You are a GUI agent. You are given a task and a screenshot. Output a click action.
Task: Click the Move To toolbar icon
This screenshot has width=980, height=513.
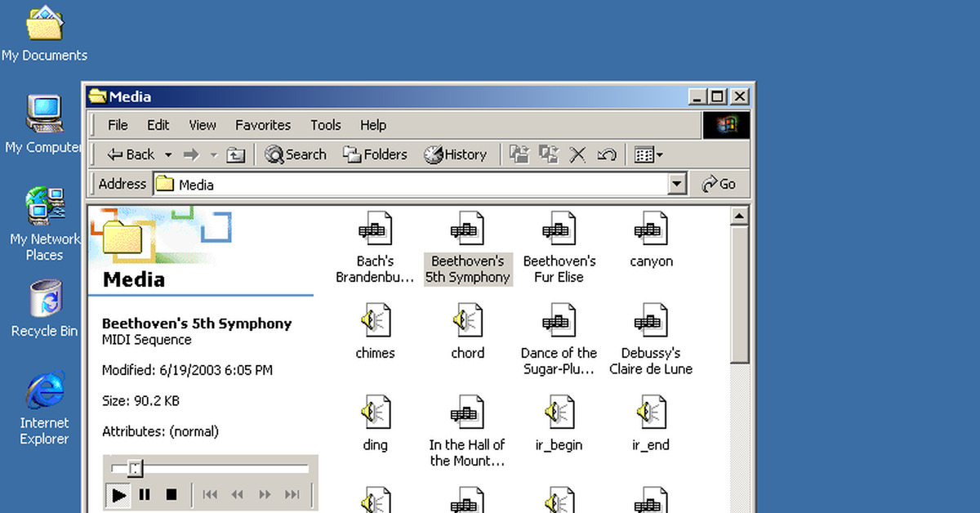519,154
